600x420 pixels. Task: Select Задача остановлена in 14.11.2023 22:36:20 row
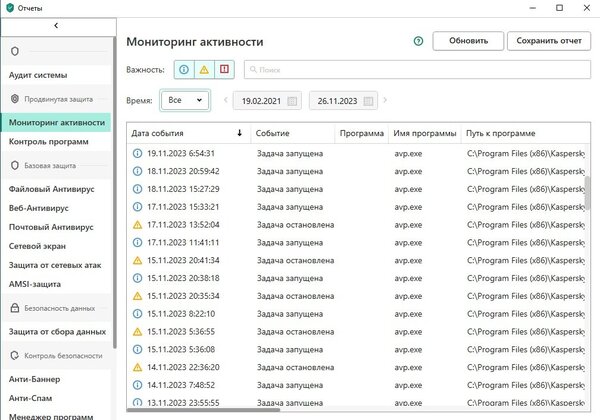tap(295, 368)
